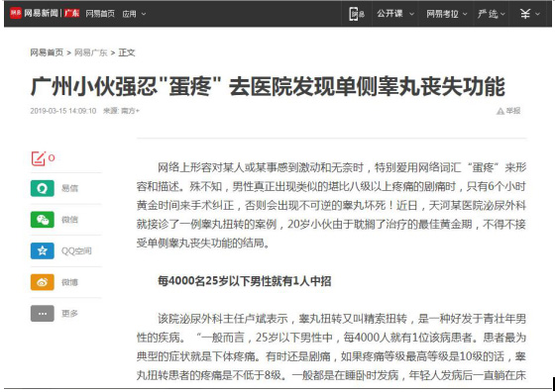Click the 举报 report button
This screenshot has width=555, height=392.
(x=508, y=111)
